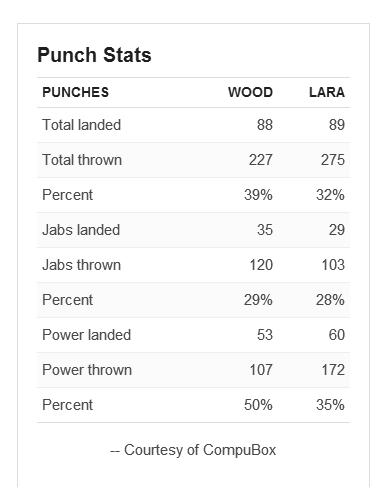Click Lara's total thrown value 275
This screenshot has height=487, width=386.
coord(333,160)
